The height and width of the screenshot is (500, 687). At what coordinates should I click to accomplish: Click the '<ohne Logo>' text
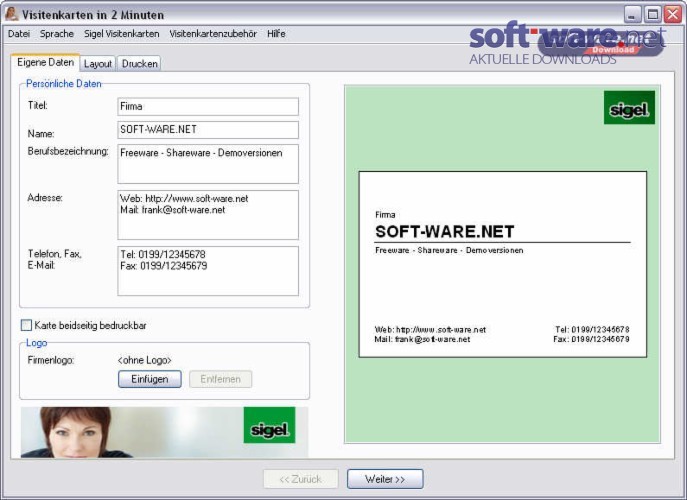pos(145,360)
